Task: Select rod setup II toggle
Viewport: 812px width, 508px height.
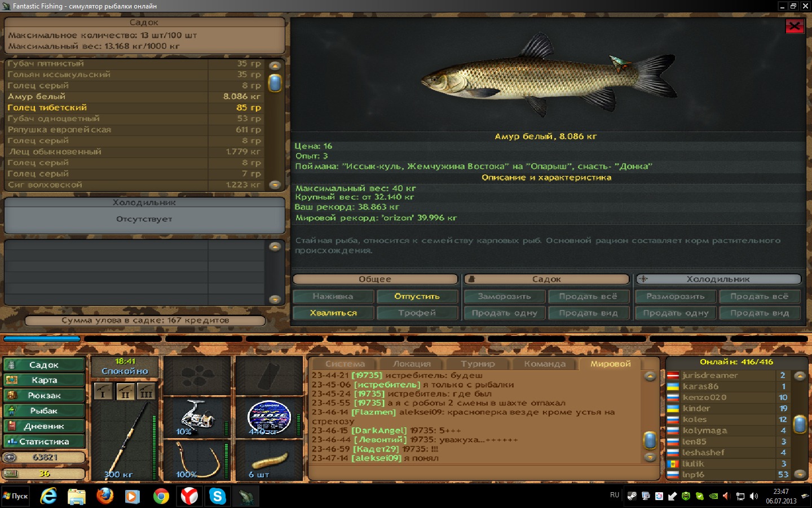Action: point(125,391)
